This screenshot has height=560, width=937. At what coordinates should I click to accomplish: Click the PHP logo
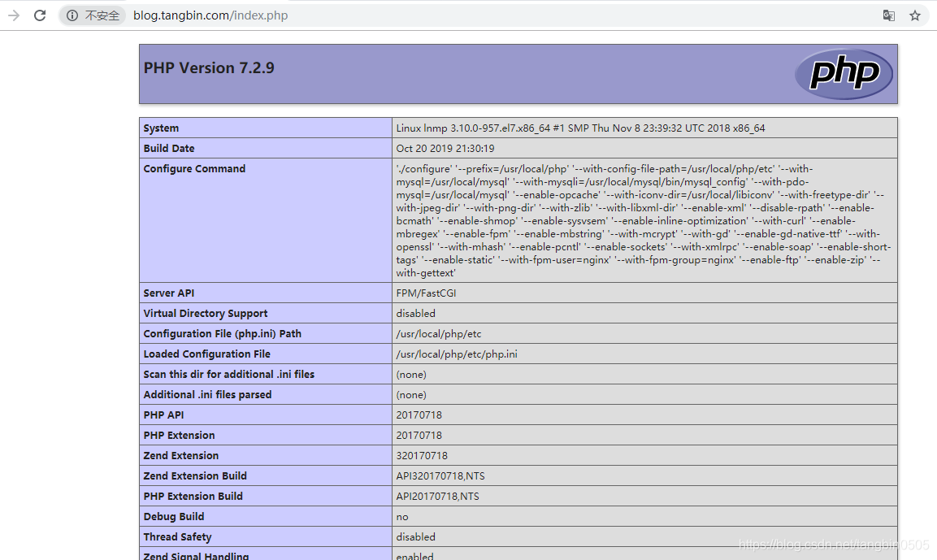pos(844,73)
